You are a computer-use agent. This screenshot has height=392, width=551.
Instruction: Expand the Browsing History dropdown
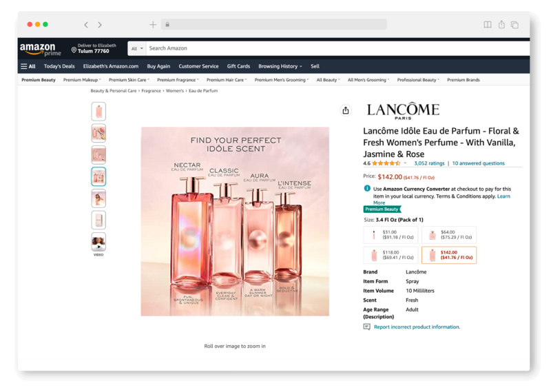coord(280,66)
